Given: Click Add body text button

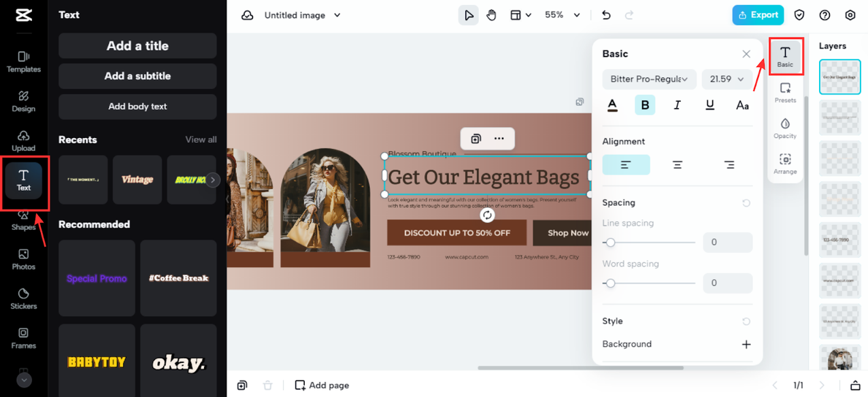Looking at the screenshot, I should tap(137, 107).
